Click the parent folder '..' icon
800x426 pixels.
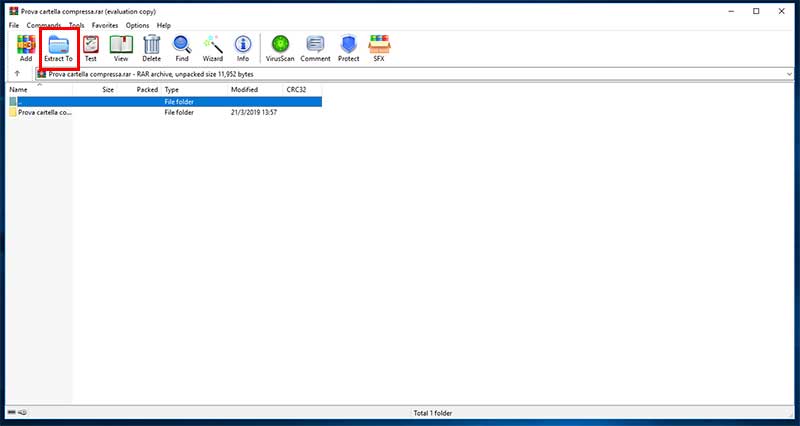[13, 102]
